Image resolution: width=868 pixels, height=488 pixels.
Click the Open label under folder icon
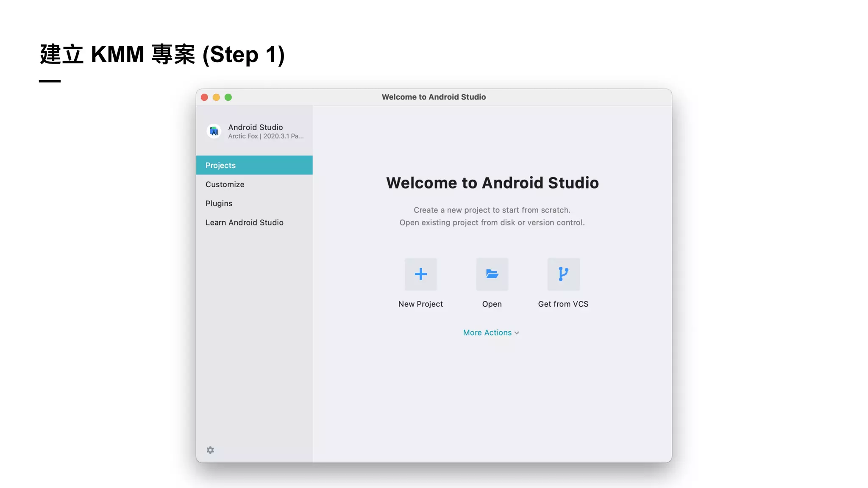[492, 304]
